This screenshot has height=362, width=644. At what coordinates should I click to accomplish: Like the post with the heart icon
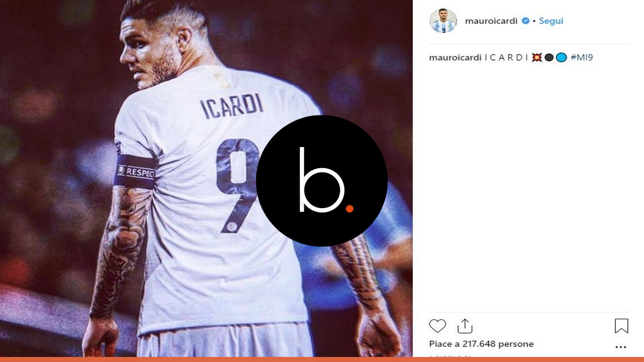(x=438, y=326)
